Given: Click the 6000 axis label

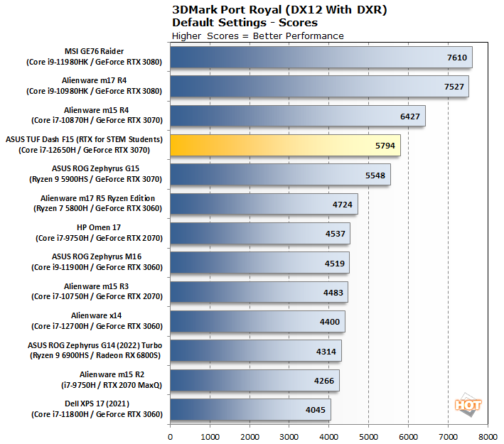Looking at the screenshot, I should (409, 437).
